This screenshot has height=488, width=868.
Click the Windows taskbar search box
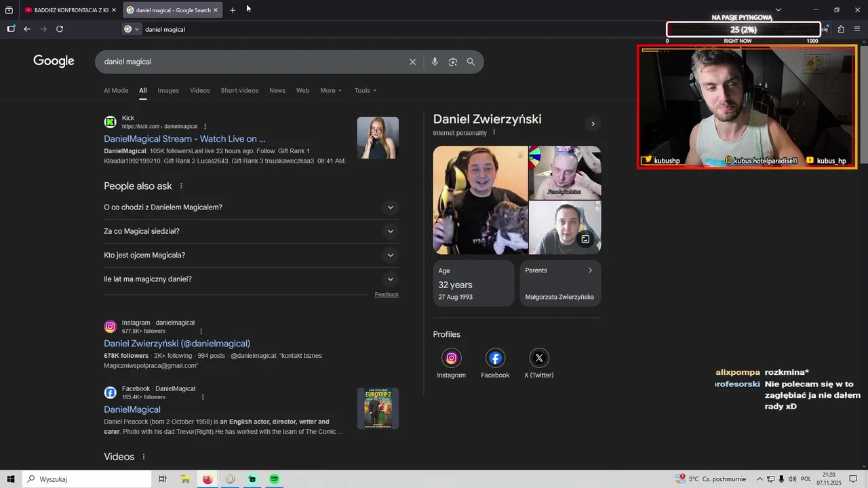pos(87,479)
